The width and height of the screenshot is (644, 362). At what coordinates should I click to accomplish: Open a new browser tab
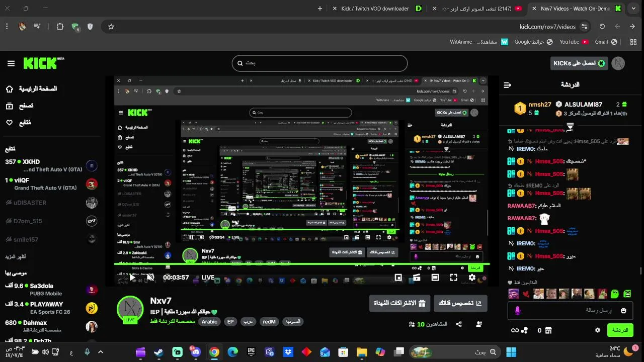(x=320, y=9)
